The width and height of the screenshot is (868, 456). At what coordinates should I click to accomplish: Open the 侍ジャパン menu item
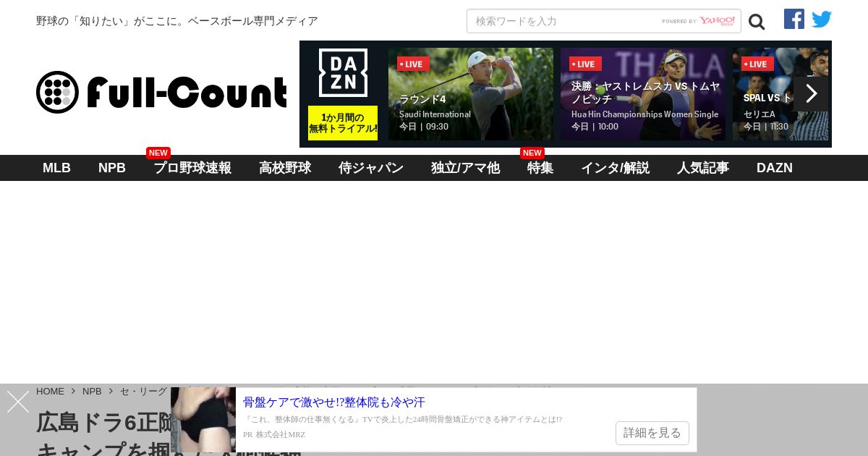(x=371, y=168)
